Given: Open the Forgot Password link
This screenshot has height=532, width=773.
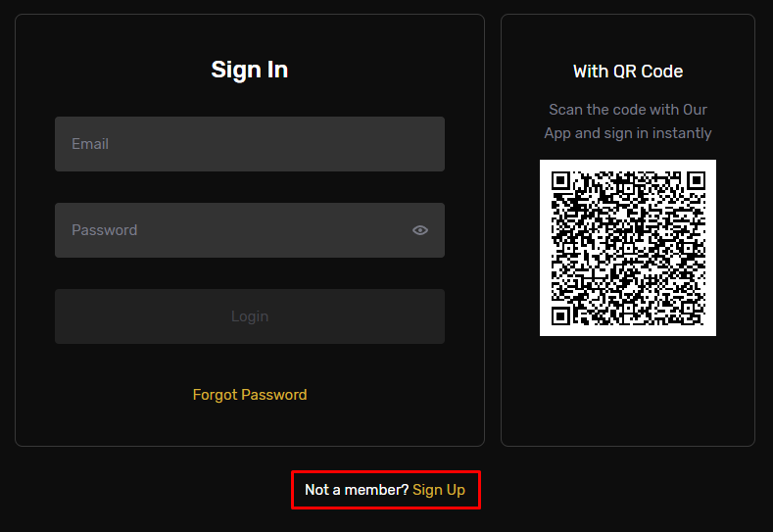Looking at the screenshot, I should click(250, 395).
